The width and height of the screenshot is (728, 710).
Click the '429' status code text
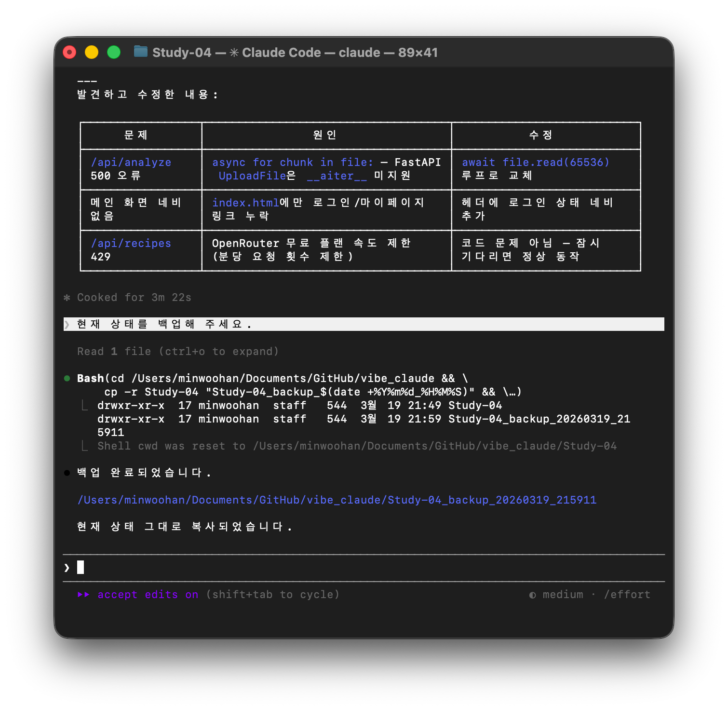[x=101, y=257]
